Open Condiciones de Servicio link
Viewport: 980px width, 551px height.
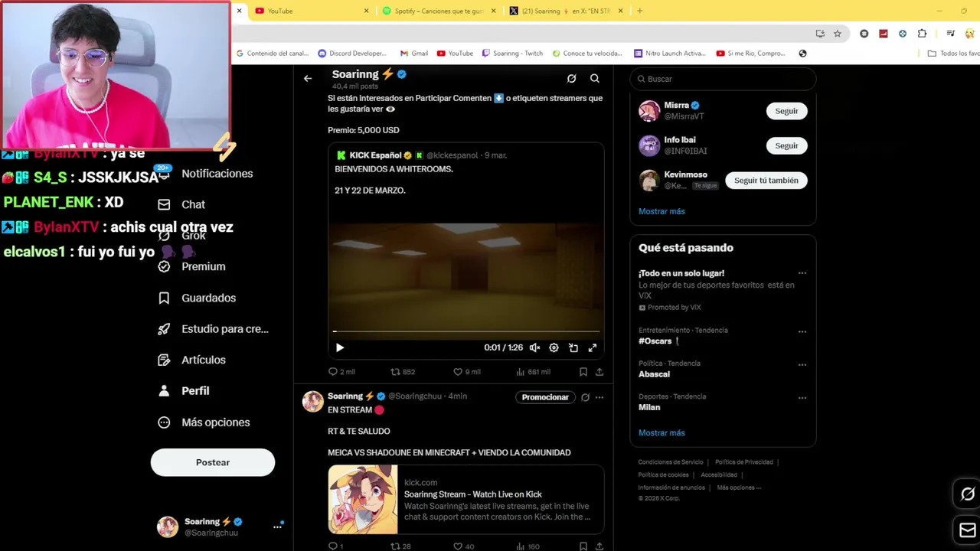[671, 462]
